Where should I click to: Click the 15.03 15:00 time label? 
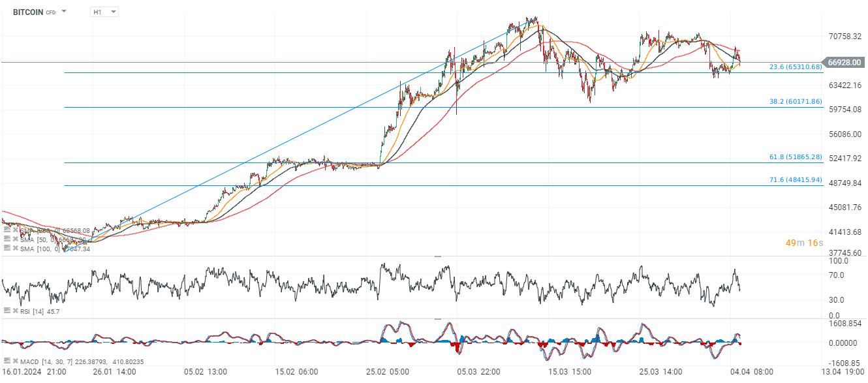click(570, 372)
